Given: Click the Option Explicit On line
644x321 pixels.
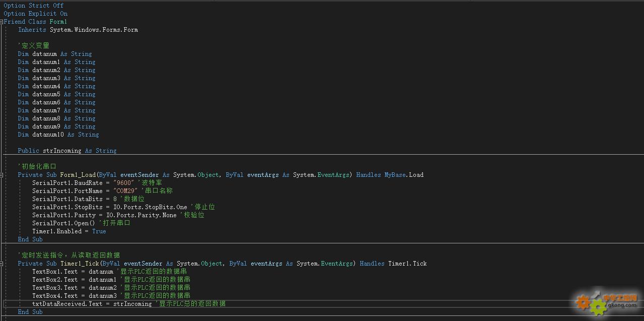Looking at the screenshot, I should point(36,14).
